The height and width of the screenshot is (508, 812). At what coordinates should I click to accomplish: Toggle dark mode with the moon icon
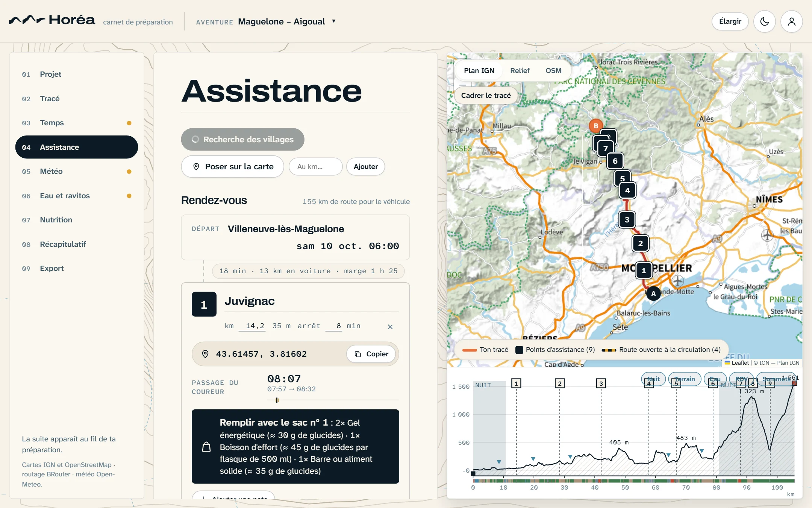click(x=764, y=21)
